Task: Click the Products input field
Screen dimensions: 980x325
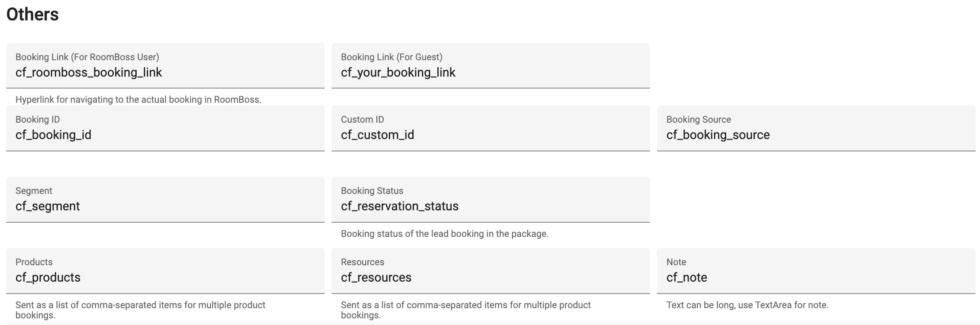Action: coord(165,271)
